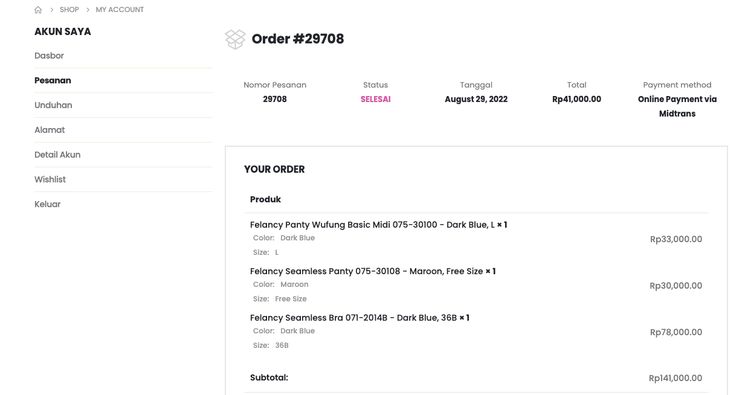Click the home icon in breadcrumb
Image resolution: width=748 pixels, height=395 pixels.
pos(38,10)
